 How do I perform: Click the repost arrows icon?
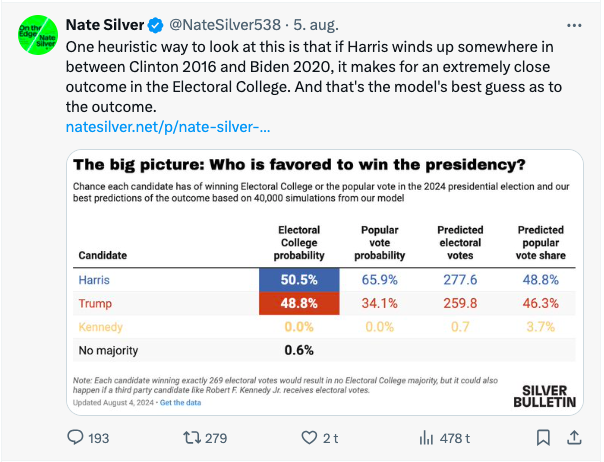pos(191,438)
